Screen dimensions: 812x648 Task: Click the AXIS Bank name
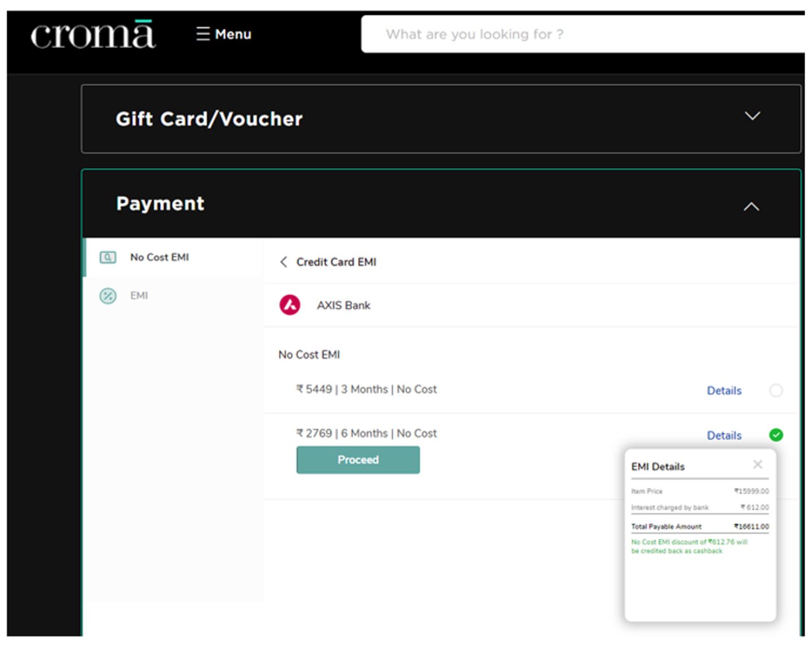click(343, 305)
